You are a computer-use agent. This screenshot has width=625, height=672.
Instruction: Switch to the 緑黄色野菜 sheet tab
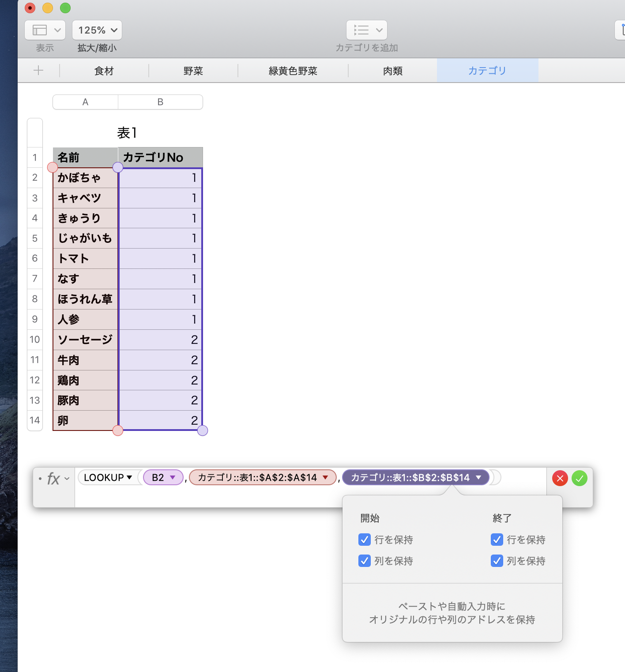(293, 71)
